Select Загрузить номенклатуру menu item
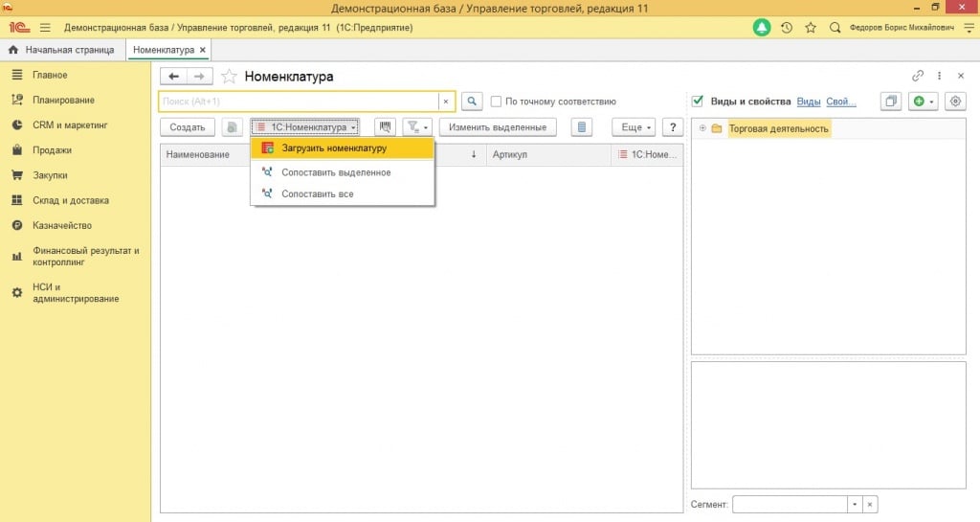The height and width of the screenshot is (522, 980). point(333,148)
